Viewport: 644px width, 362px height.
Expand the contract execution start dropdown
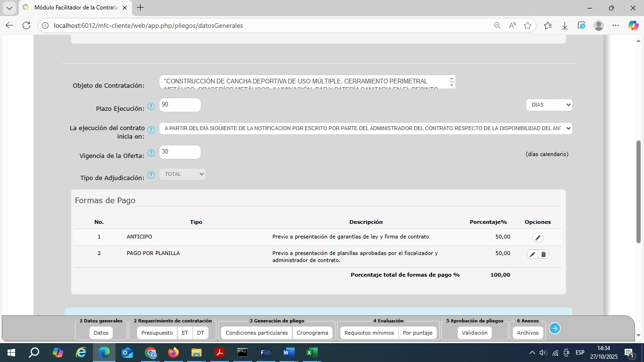(x=365, y=128)
